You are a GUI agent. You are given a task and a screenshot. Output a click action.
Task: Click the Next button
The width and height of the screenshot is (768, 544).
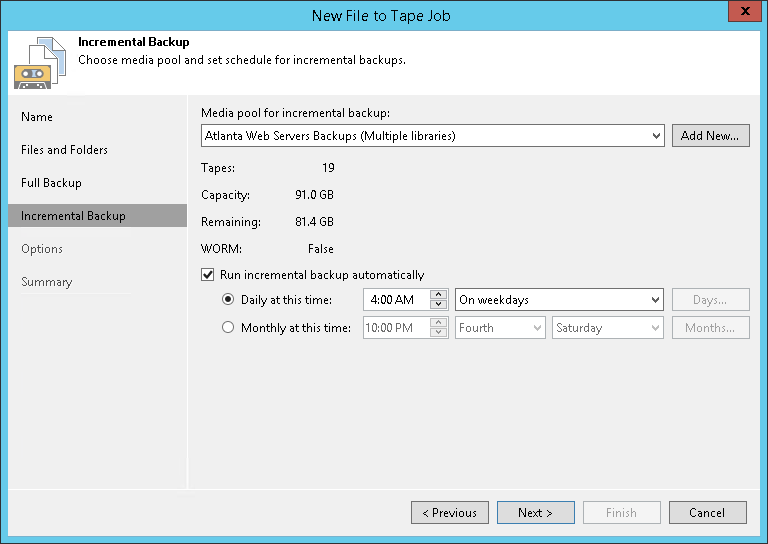coord(536,513)
